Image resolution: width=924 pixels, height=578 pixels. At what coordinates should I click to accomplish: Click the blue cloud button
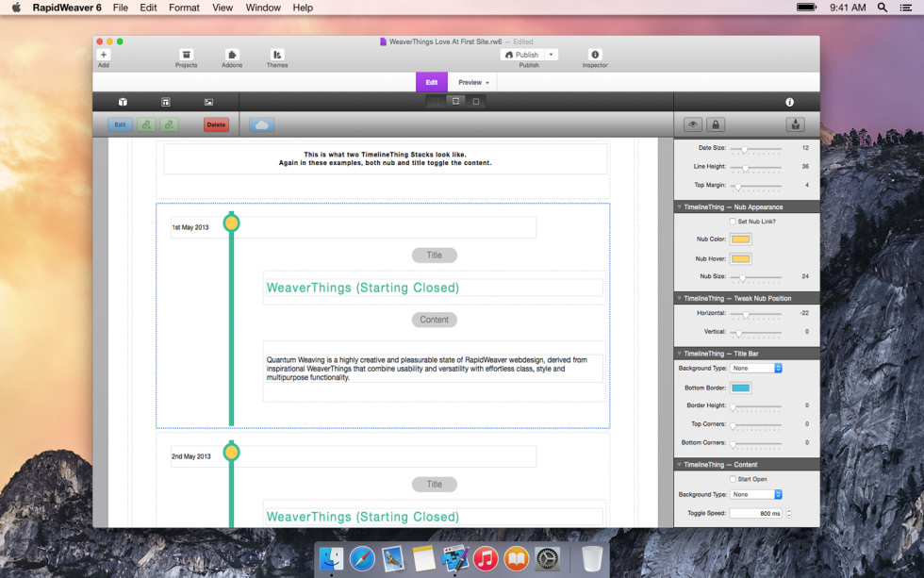[x=262, y=124]
